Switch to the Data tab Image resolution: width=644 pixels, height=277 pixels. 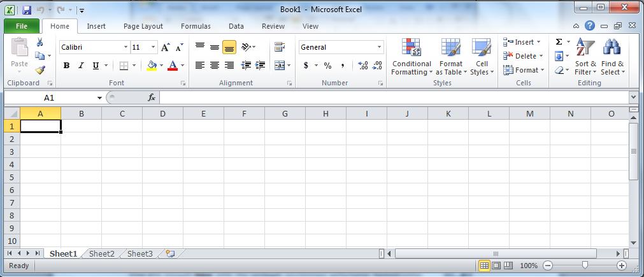[x=236, y=26]
